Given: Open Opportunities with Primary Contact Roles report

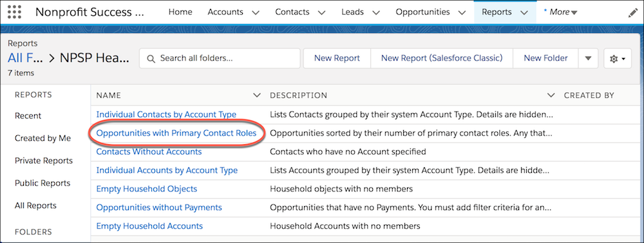Looking at the screenshot, I should [x=176, y=133].
